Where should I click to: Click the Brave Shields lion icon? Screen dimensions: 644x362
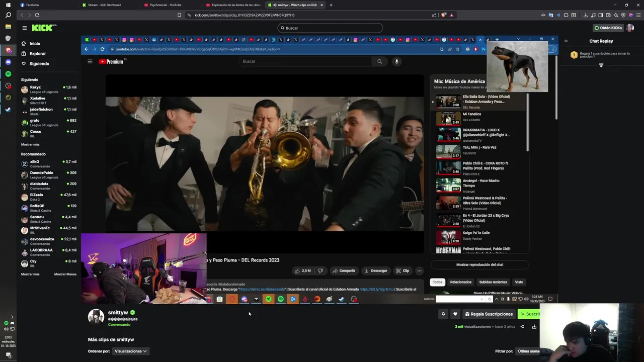point(443,15)
